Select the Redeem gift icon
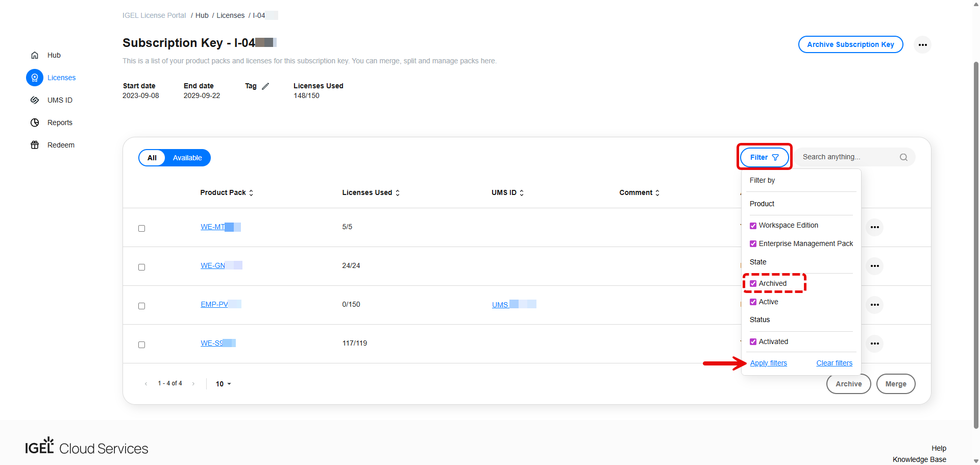980x465 pixels. tap(34, 145)
